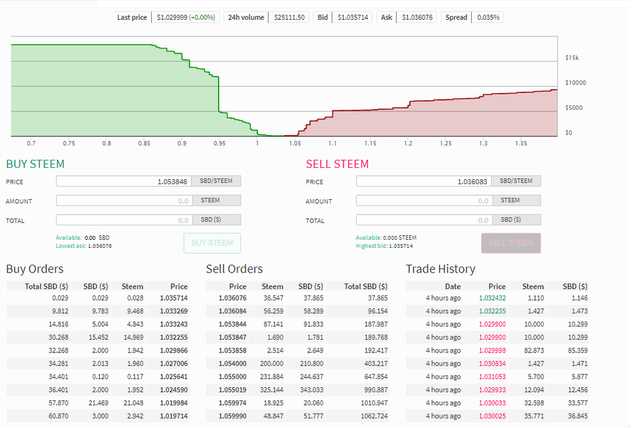This screenshot has height=428, width=640.
Task: Click the Ask $1.036076 value
Action: click(x=417, y=18)
